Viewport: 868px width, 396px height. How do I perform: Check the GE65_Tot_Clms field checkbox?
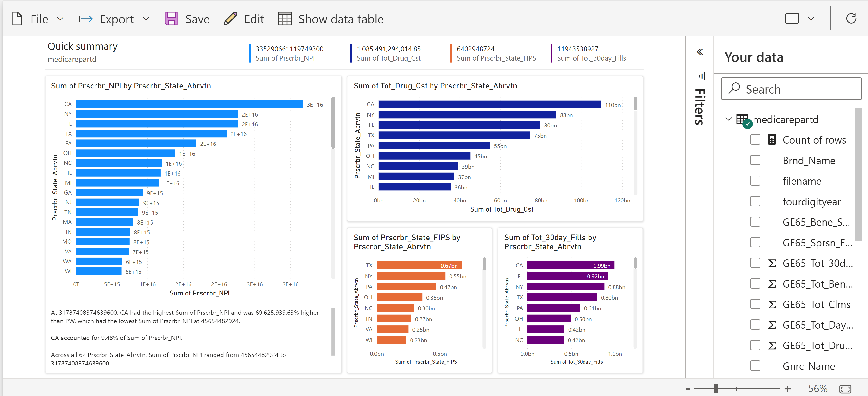[755, 304]
